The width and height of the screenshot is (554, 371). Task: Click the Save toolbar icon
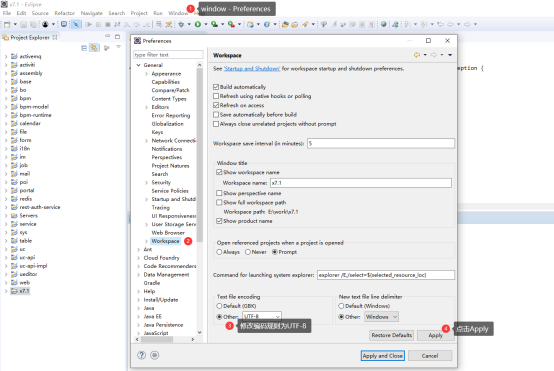coord(23,24)
